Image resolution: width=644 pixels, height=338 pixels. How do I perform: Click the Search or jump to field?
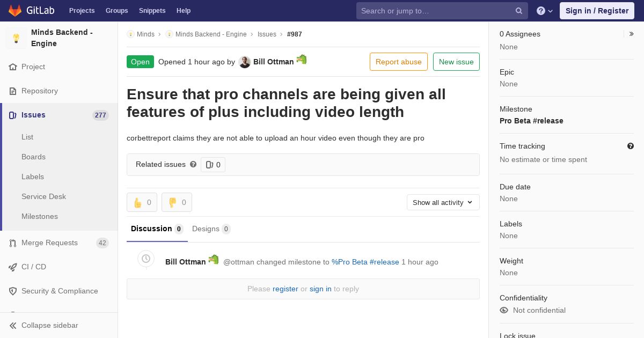click(442, 11)
